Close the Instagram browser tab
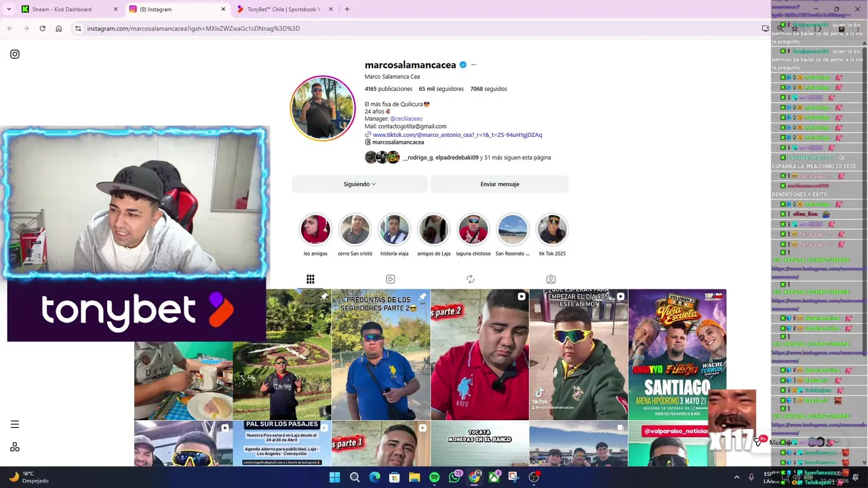This screenshot has width=868, height=488. point(223,9)
